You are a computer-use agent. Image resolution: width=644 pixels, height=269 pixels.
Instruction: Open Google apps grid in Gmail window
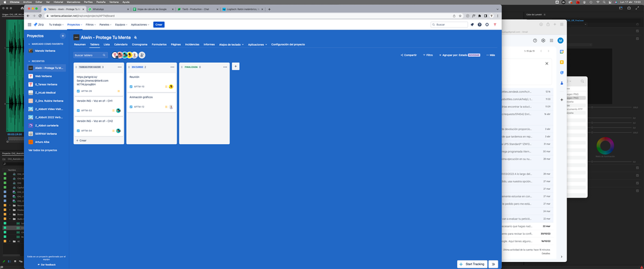pos(551,41)
